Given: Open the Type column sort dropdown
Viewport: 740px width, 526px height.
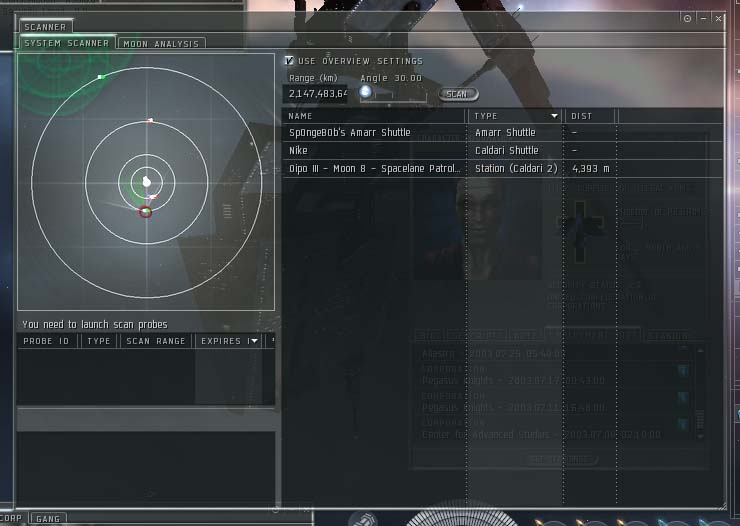Looking at the screenshot, I should coord(555,116).
